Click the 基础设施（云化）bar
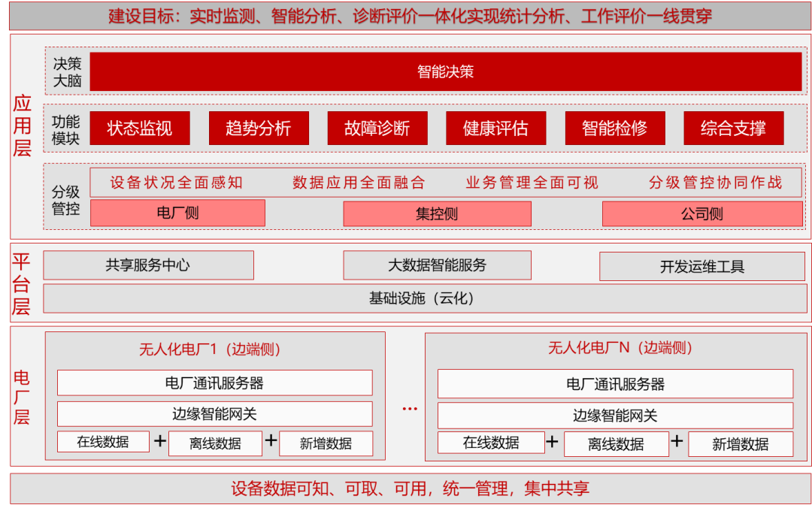Image resolution: width=812 pixels, height=508 pixels. tap(422, 298)
